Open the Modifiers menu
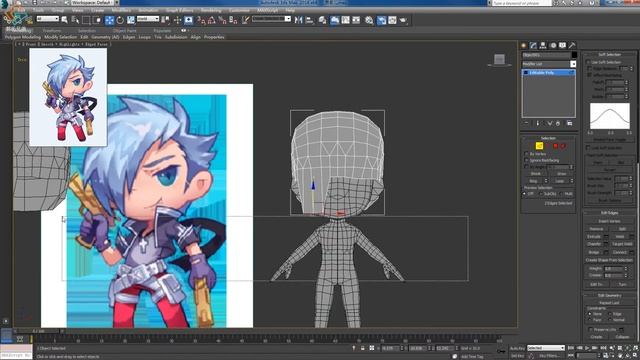 coord(121,10)
